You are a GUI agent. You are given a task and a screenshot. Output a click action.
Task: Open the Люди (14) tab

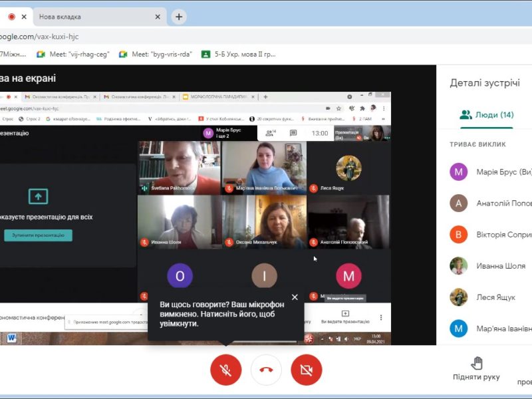487,115
